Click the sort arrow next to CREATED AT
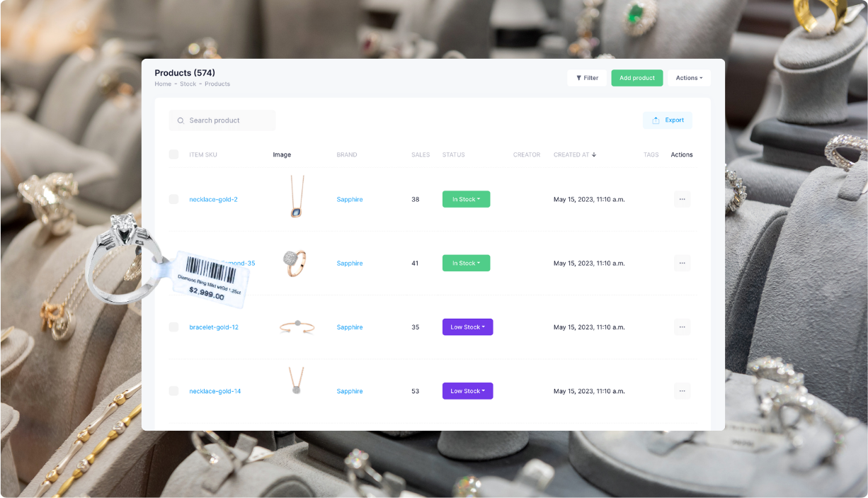Image resolution: width=868 pixels, height=498 pixels. (593, 154)
